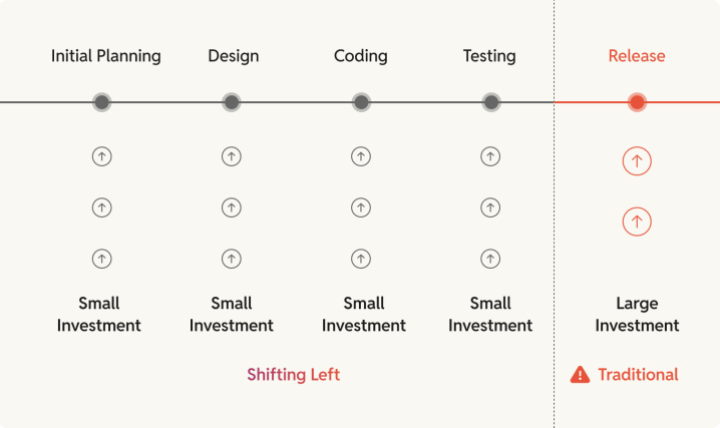This screenshot has height=428, width=720.
Task: Click the middle arrow icon under Testing
Action: tap(490, 207)
